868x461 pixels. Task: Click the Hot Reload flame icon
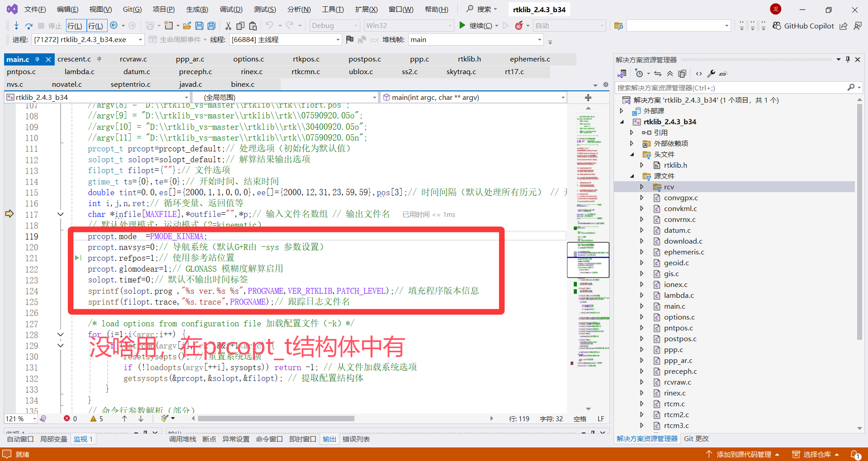(519, 26)
